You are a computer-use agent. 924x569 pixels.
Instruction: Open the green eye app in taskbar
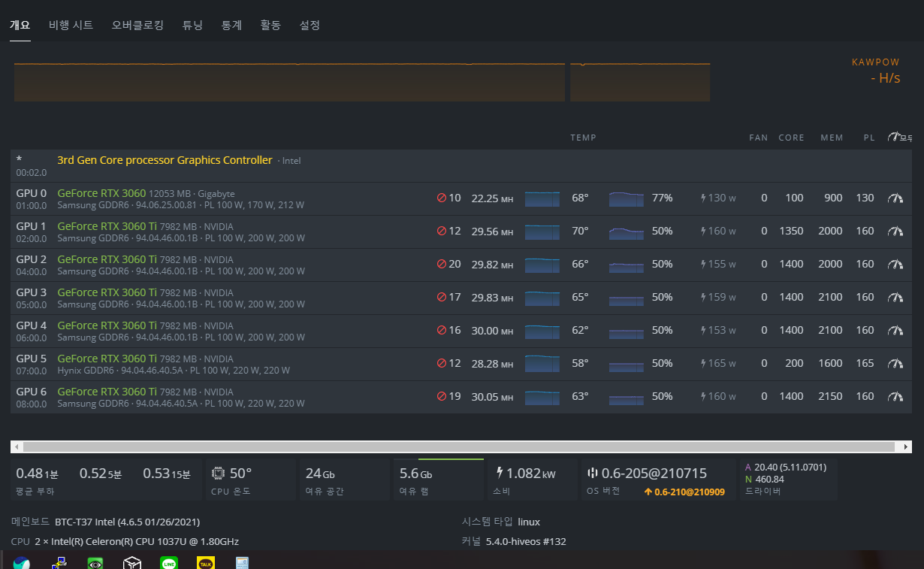(x=95, y=562)
